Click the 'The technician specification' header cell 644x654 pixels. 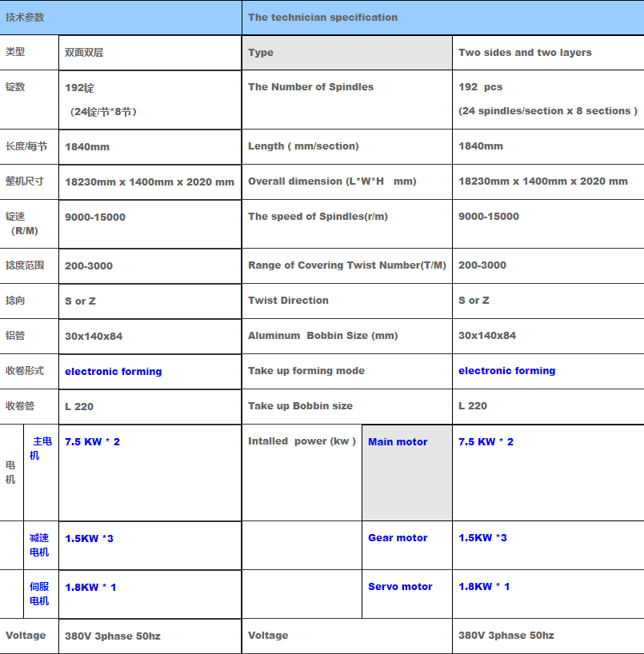click(x=322, y=18)
